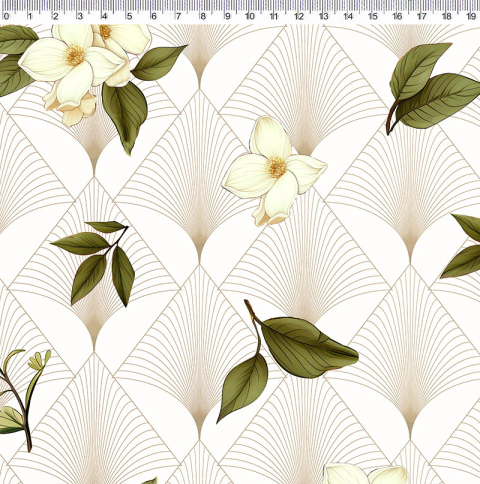Click the ruler mark labeled 12
The height and width of the screenshot is (484, 480).
pos(299,16)
